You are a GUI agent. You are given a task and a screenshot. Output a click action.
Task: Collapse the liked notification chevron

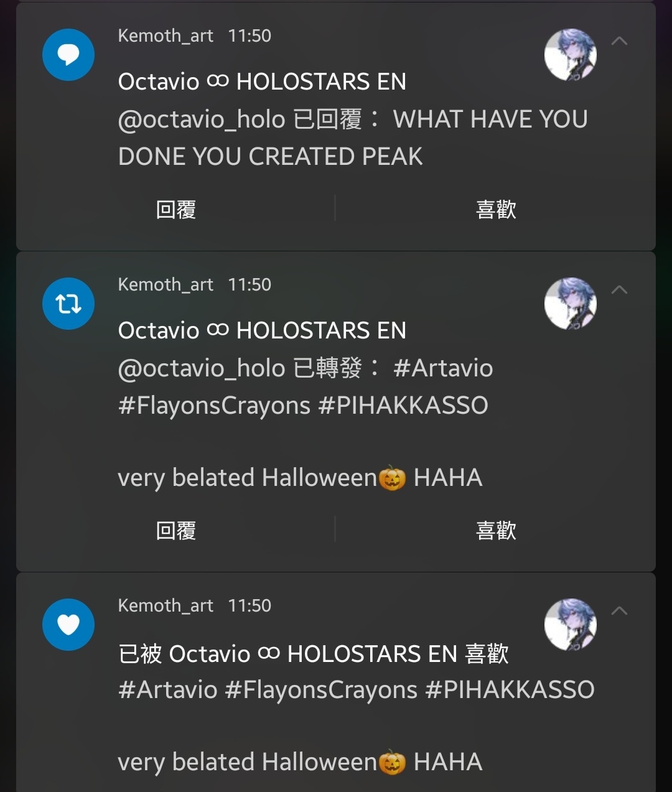619,611
